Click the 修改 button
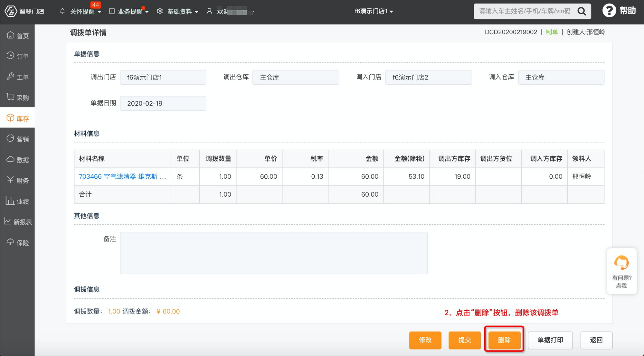644x356 pixels. (425, 340)
